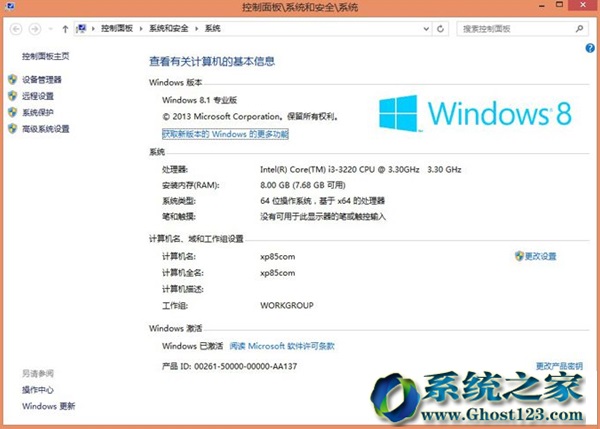This screenshot has width=600, height=429.
Task: Open 操作中心 link
Action: tap(38, 390)
